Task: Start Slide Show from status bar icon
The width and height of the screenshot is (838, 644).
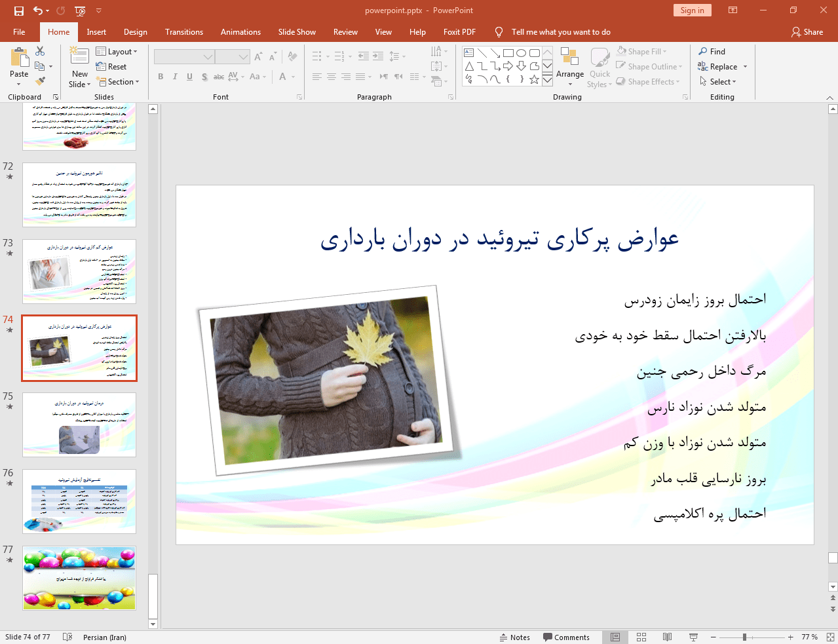Action: (x=693, y=637)
